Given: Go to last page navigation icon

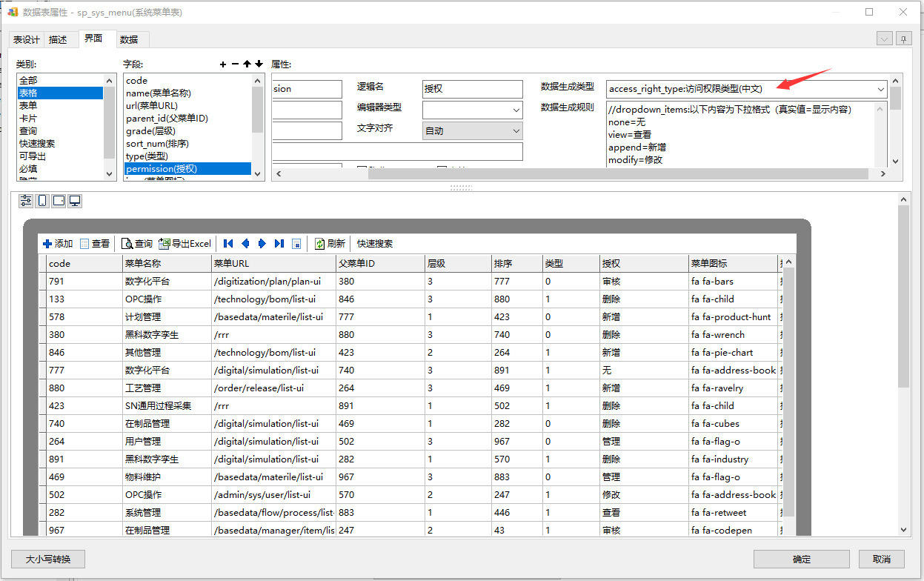Looking at the screenshot, I should (279, 243).
